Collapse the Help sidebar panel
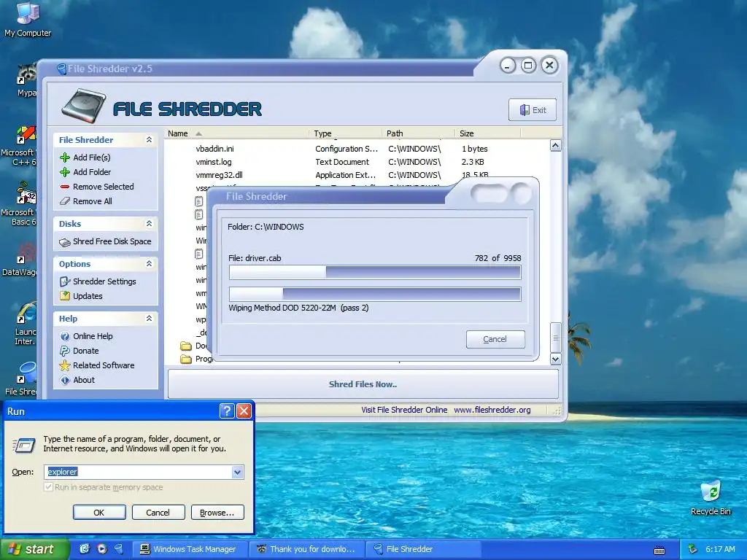This screenshot has width=747, height=560. tap(149, 318)
